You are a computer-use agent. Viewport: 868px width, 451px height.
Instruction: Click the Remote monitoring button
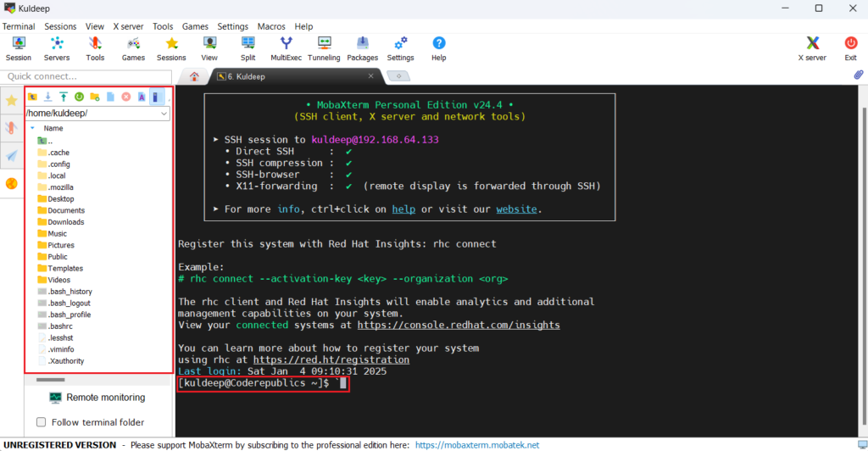click(x=97, y=397)
